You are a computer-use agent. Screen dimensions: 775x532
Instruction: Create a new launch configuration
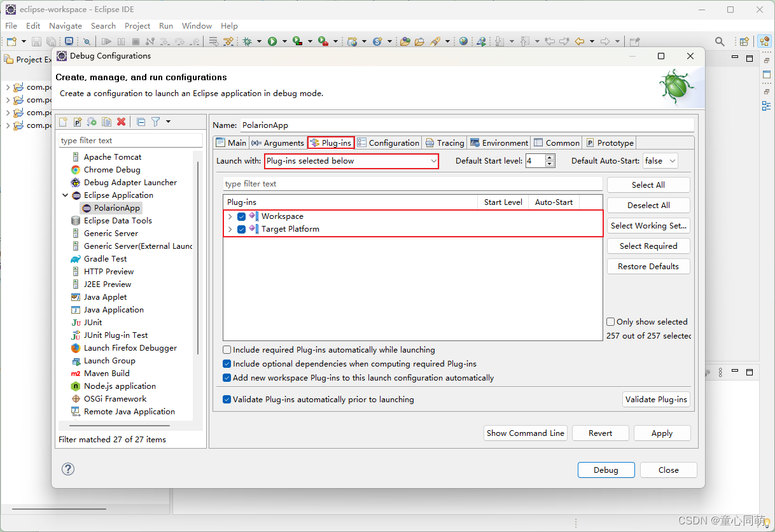[63, 122]
